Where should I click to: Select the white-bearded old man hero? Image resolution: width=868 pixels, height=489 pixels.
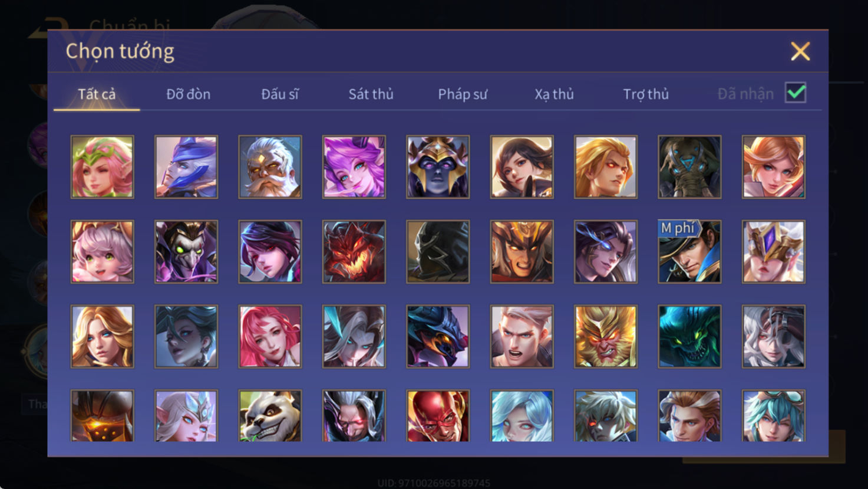pos(270,167)
